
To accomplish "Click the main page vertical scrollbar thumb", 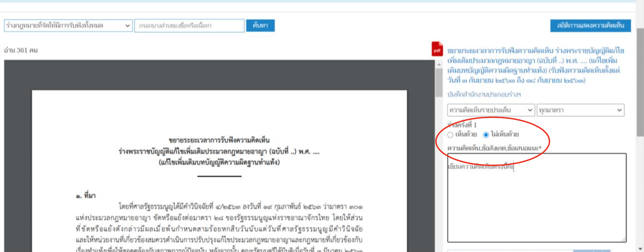I will (x=640, y=82).
